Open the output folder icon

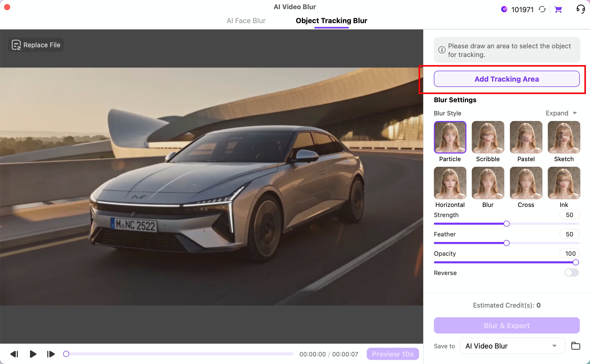coord(576,346)
